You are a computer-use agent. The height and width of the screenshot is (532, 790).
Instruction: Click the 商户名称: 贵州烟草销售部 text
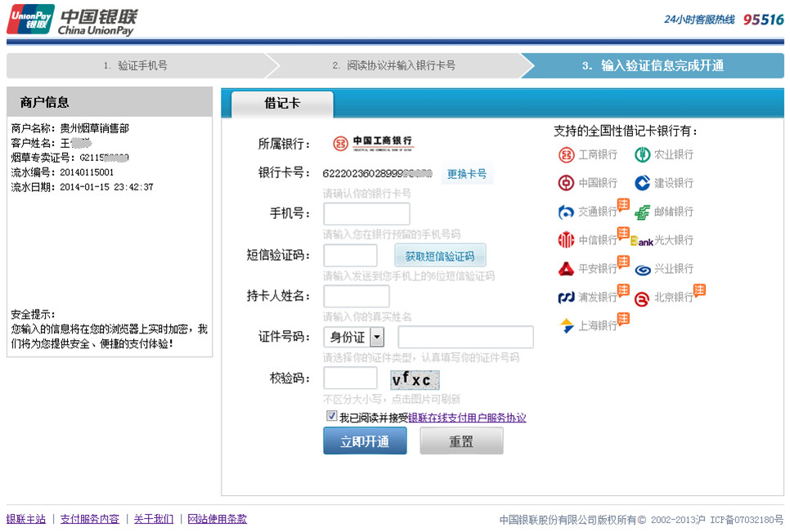[x=70, y=128]
